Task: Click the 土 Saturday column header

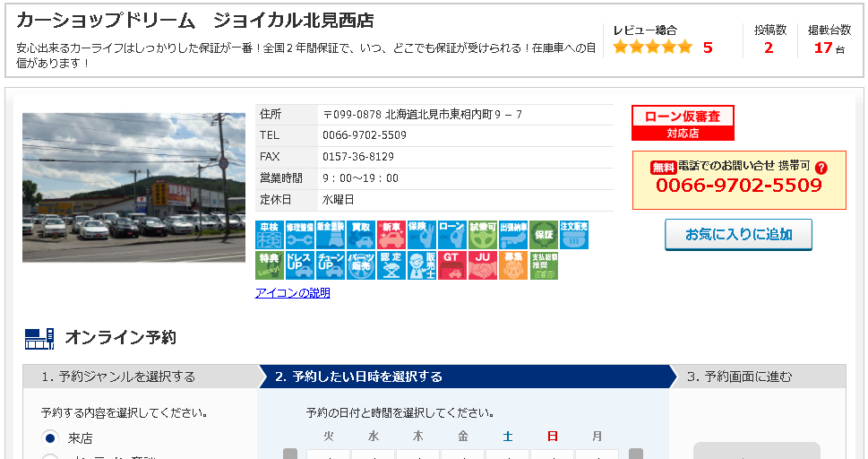Action: (508, 437)
